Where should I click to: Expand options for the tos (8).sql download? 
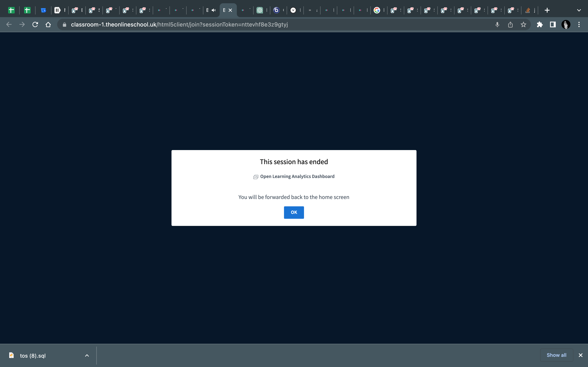click(87, 355)
